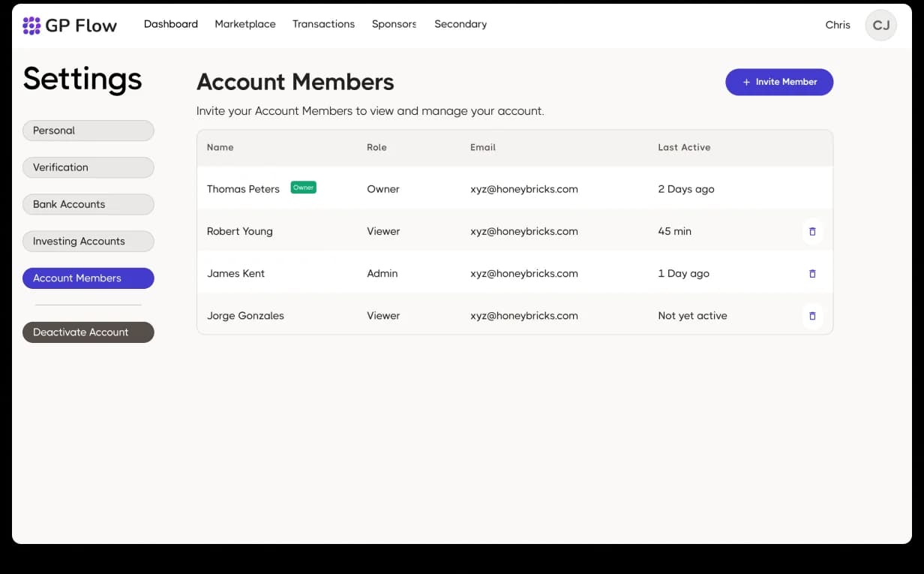Select the Account Members sidebar item
Screen dimensions: 924x574
tap(88, 278)
